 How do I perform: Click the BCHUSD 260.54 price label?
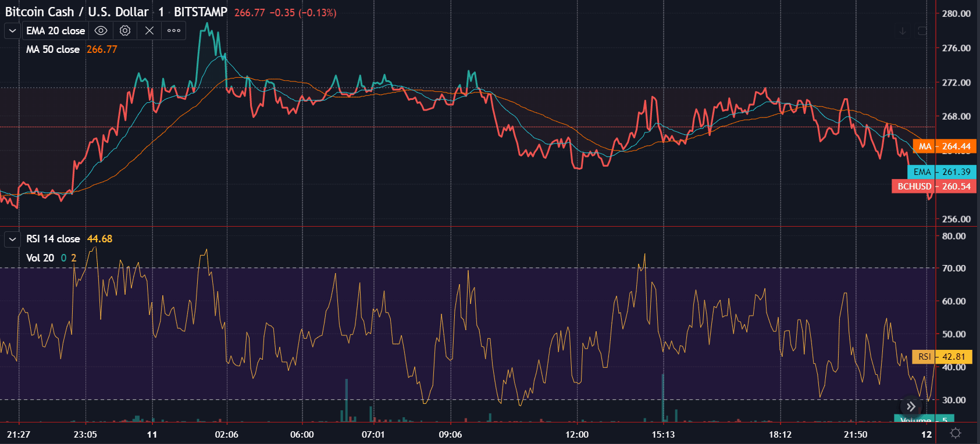tap(934, 187)
